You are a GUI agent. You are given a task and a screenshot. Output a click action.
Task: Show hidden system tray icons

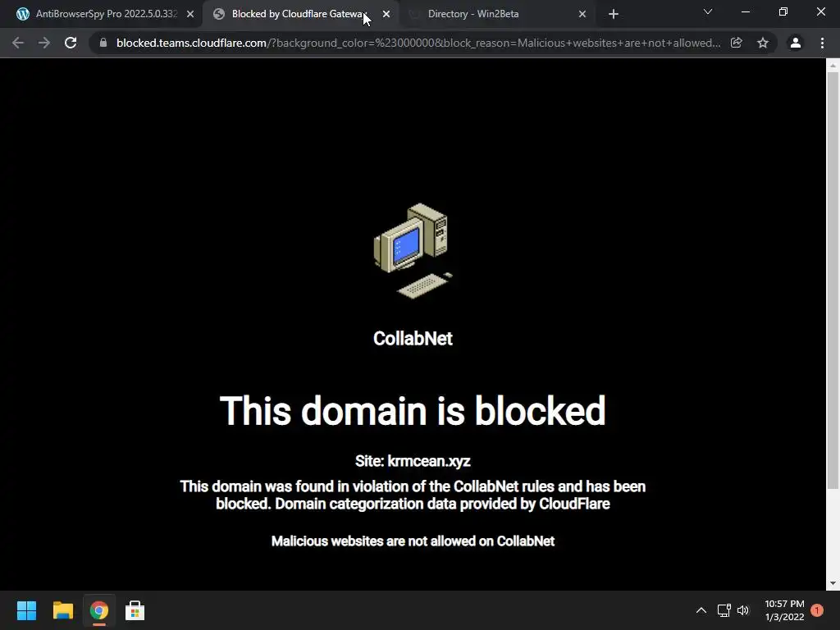click(701, 610)
